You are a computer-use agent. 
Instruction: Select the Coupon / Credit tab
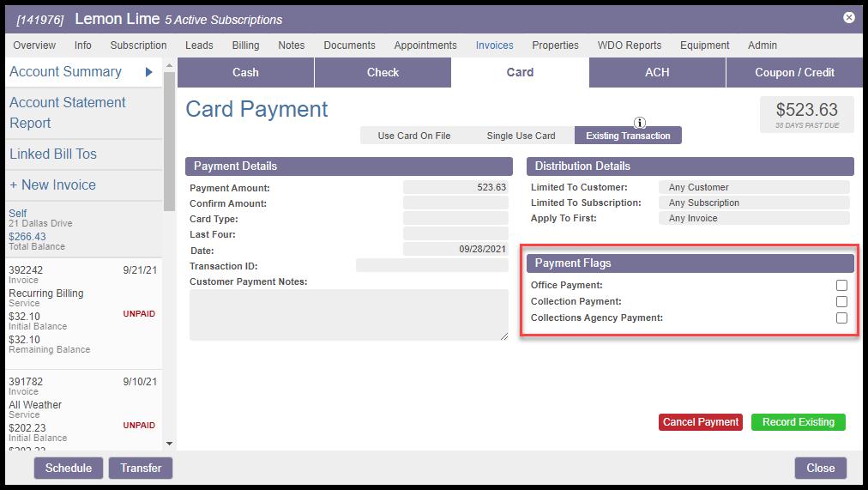[794, 72]
